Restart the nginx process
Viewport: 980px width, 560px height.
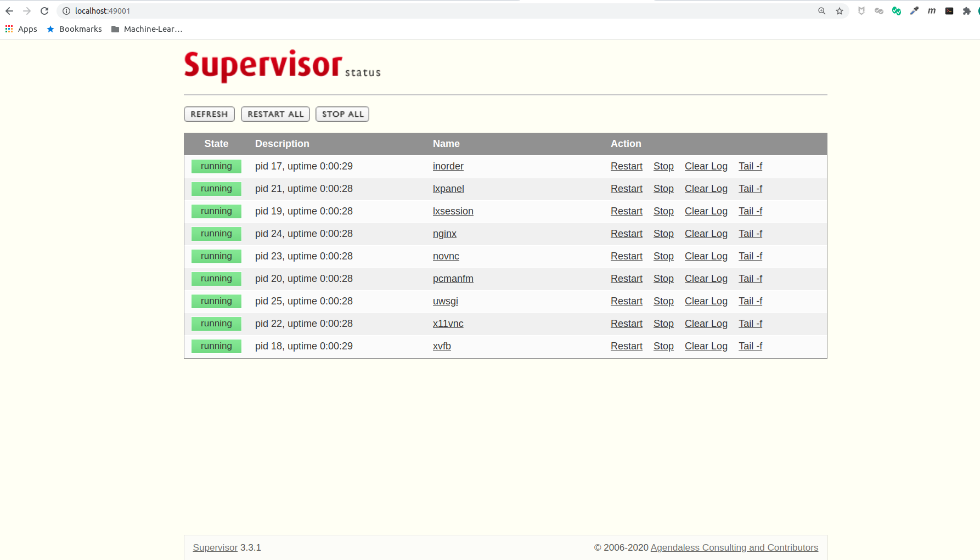pyautogui.click(x=627, y=234)
